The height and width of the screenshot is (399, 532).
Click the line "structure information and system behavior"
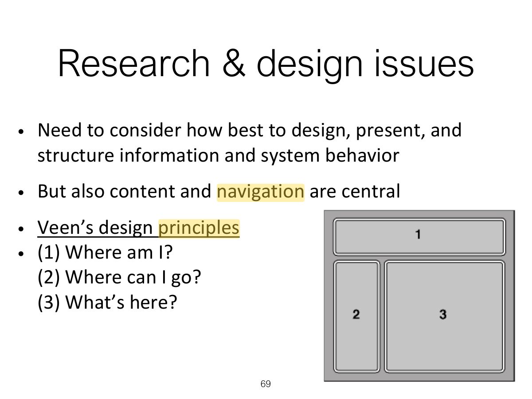(x=218, y=155)
